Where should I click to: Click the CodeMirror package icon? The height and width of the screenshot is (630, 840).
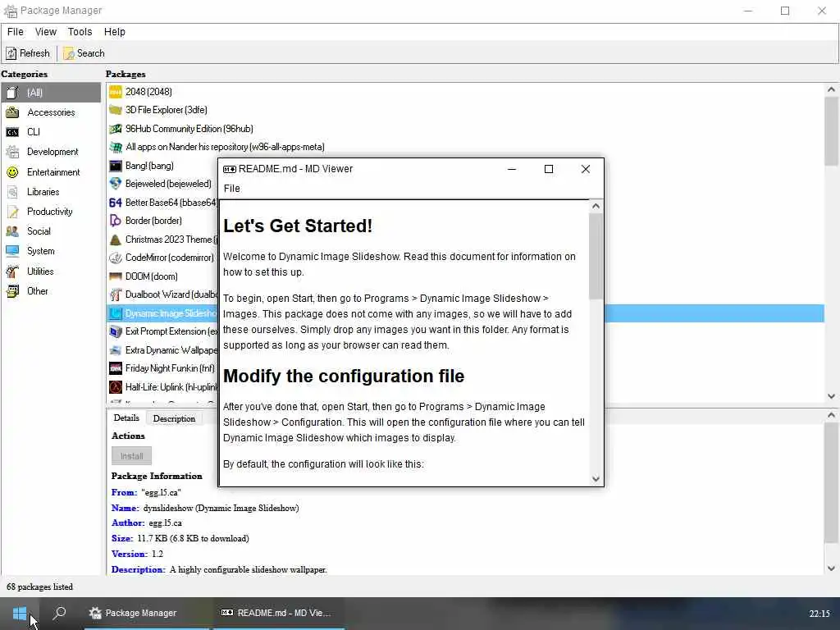115,258
